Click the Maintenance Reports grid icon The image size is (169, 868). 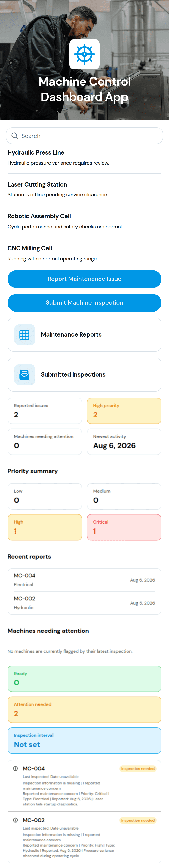[24, 335]
